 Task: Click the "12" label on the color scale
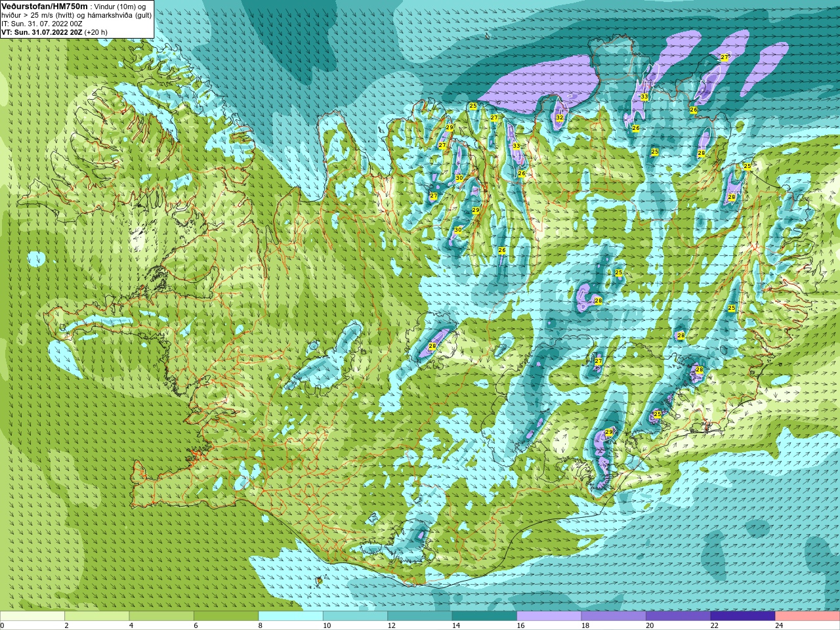[x=391, y=625]
